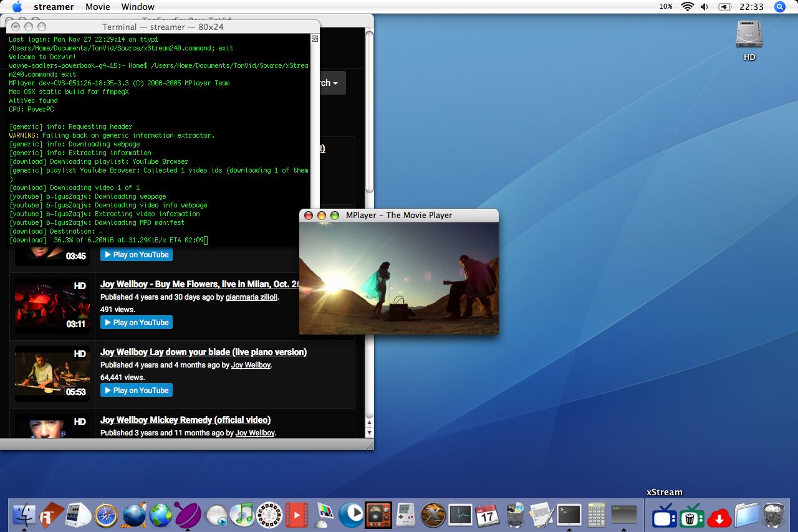Click the MPlayer video playback area
Screen dimensions: 798x532
(399, 278)
